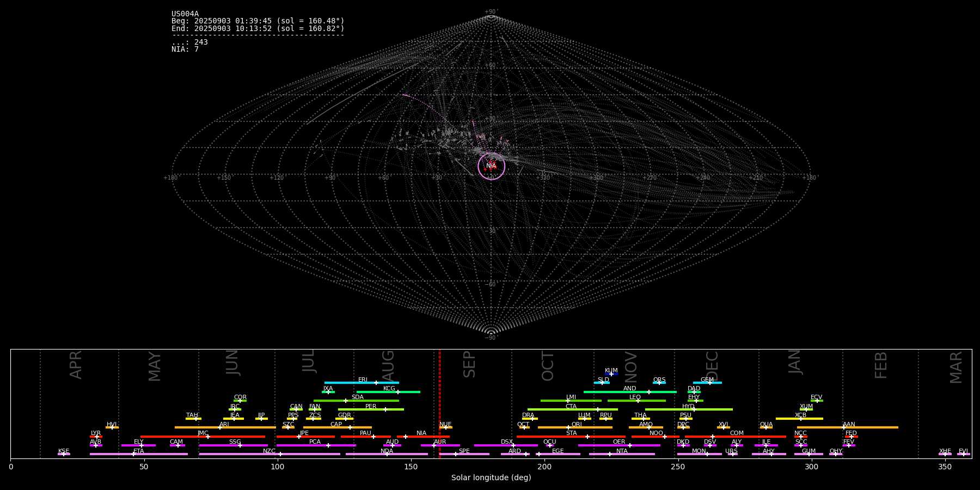Select the NOO shower label
Viewport: 980px width, 490px height.
coord(657,433)
